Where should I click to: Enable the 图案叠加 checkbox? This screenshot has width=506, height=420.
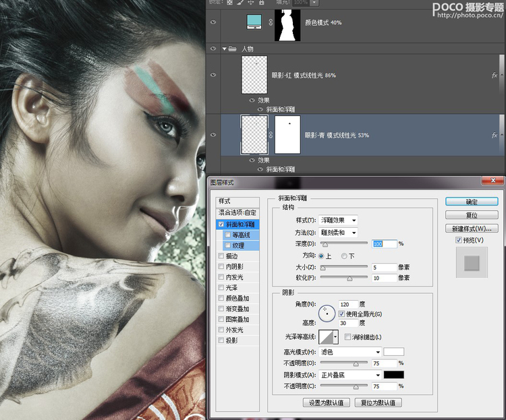(221, 319)
